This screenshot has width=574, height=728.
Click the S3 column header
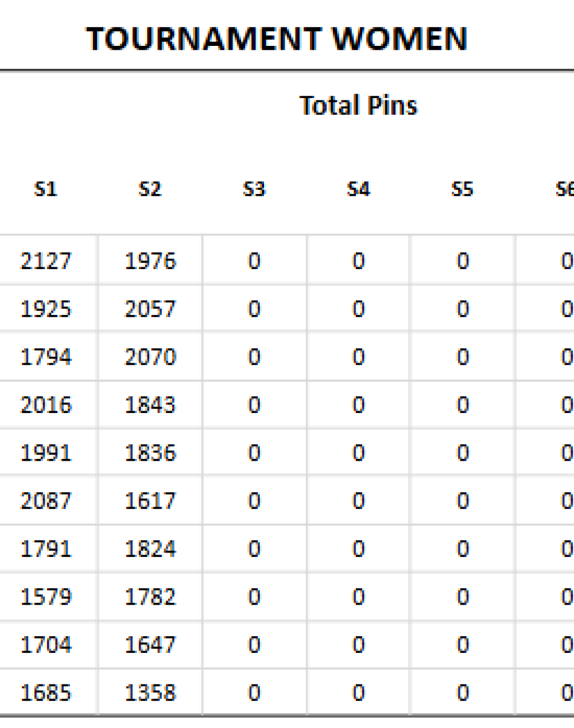point(254,189)
